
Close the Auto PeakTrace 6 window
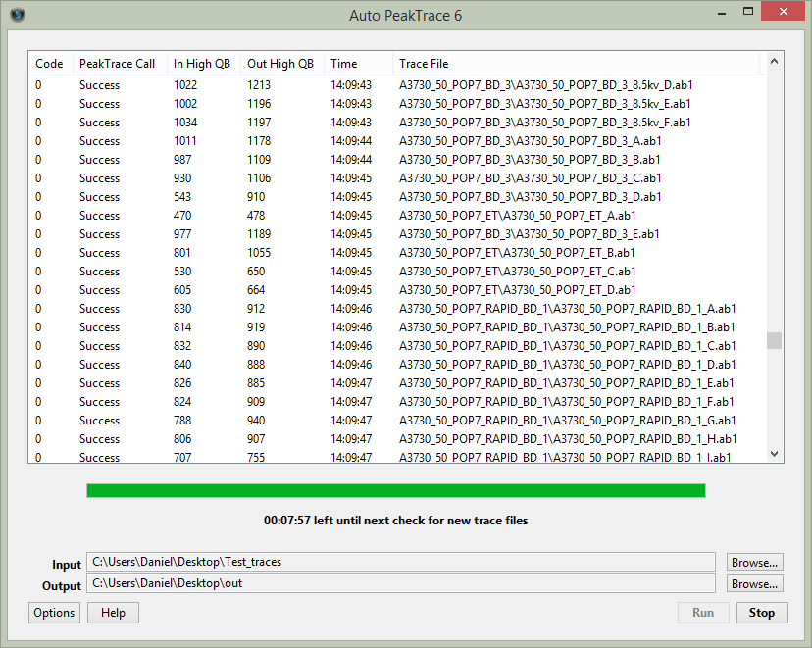click(783, 12)
